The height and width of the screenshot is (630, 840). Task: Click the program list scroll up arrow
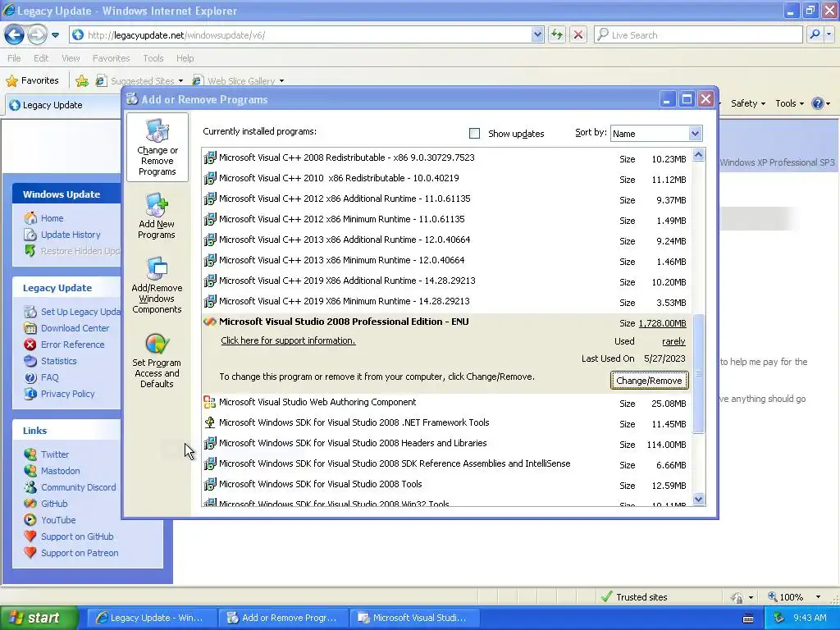pyautogui.click(x=698, y=155)
